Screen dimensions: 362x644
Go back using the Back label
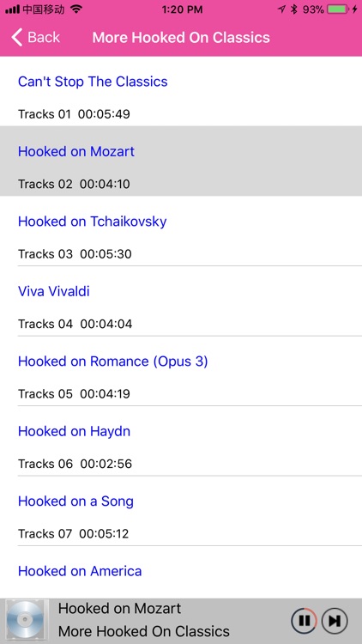[x=44, y=38]
